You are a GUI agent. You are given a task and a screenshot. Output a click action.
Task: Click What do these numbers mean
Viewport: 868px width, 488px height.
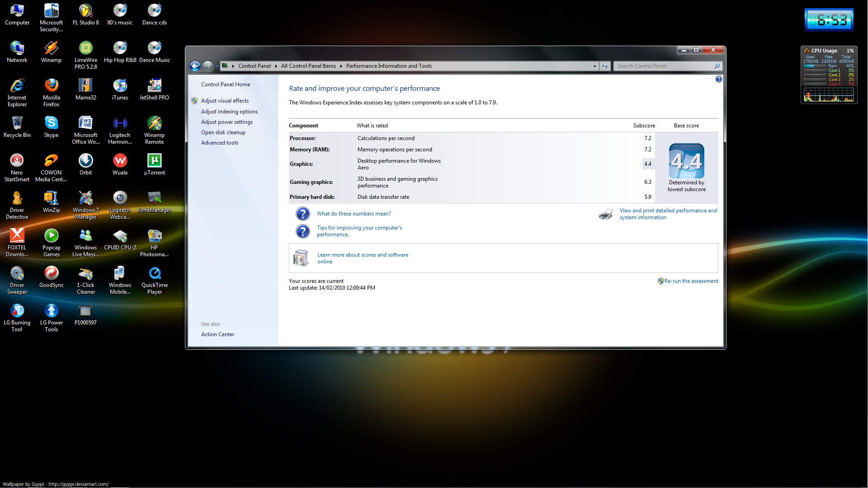coord(354,214)
